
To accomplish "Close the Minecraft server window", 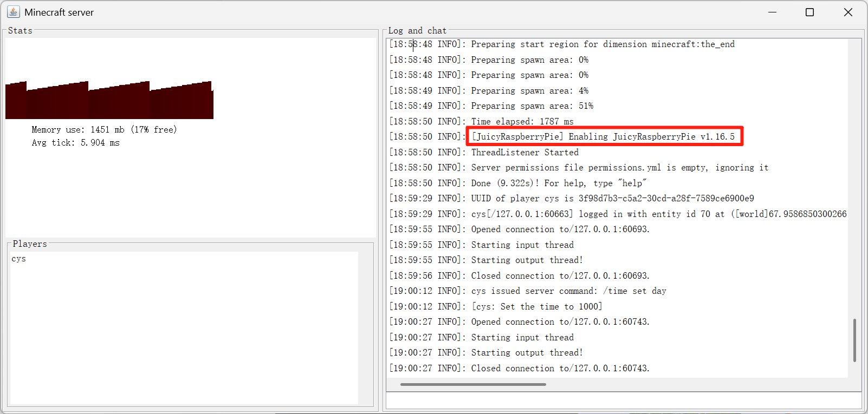I will coord(848,12).
